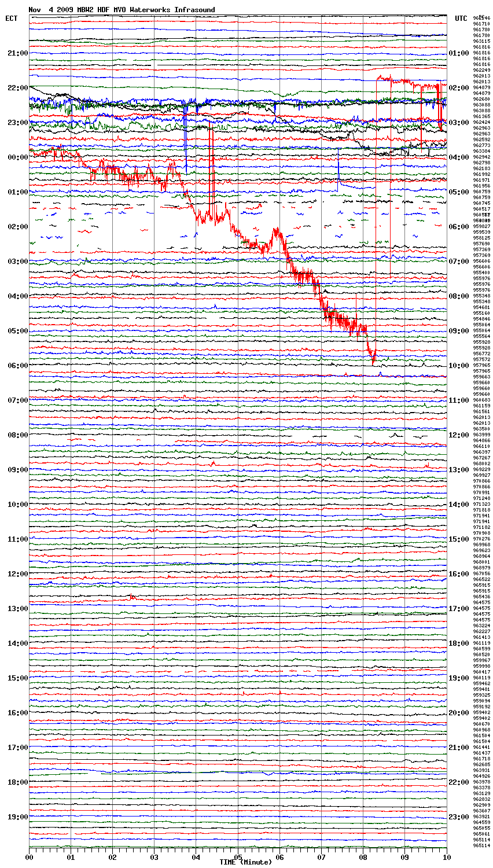The image size is (493, 868).
Task: Click the UTC-side 01:00 time label
Action: pyautogui.click(x=459, y=53)
